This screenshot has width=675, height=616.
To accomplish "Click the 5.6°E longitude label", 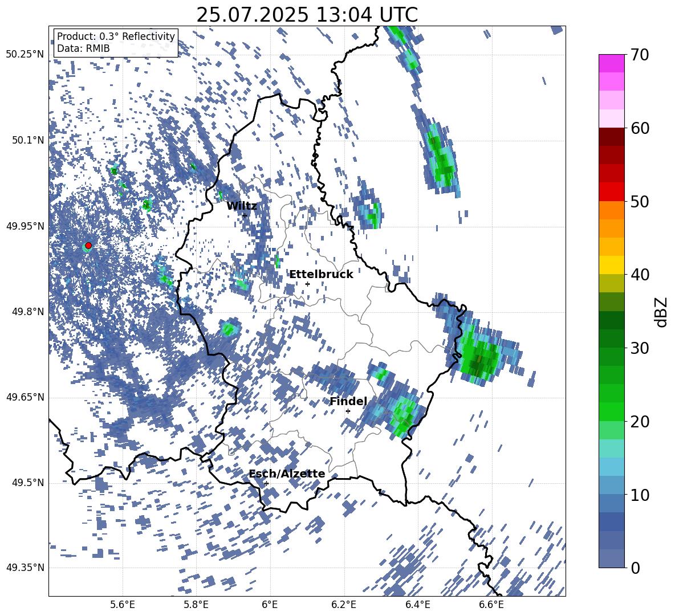I will click(x=123, y=605).
